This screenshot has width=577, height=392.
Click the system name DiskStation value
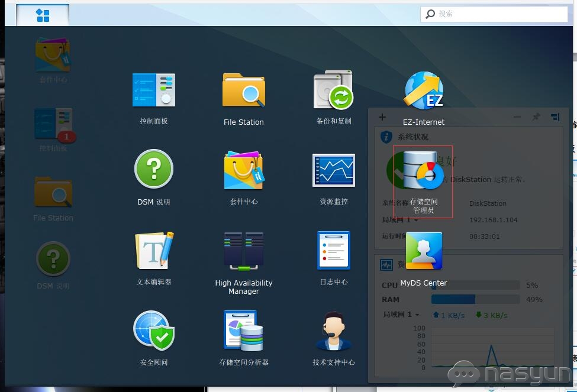[x=488, y=203]
